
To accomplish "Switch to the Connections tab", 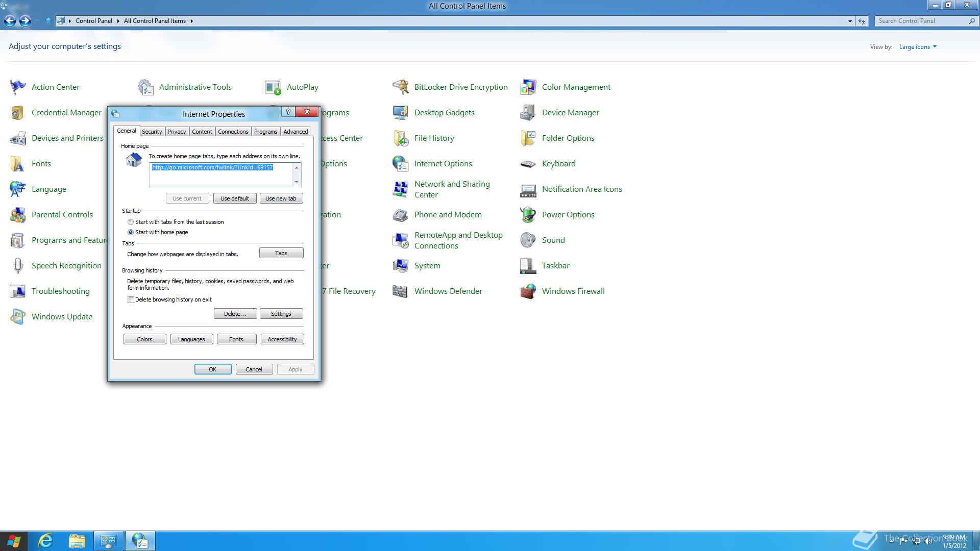I will 233,132.
